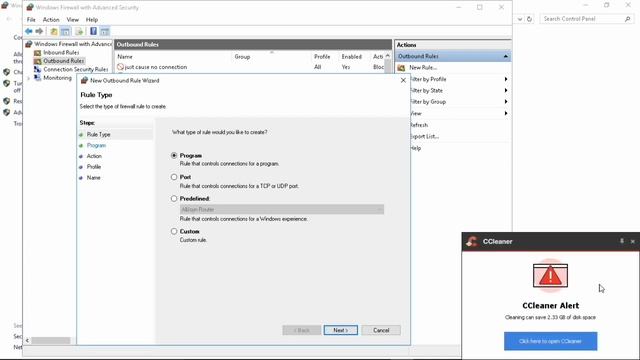Open the CCleaner alert settings icon
Image resolution: width=640 pixels, height=360 pixels.
pos(622,241)
